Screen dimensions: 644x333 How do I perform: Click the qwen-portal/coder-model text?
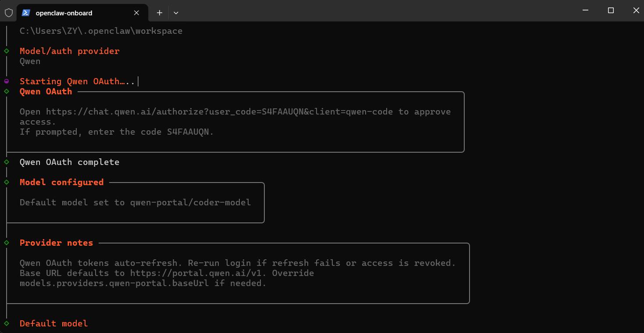tap(191, 202)
